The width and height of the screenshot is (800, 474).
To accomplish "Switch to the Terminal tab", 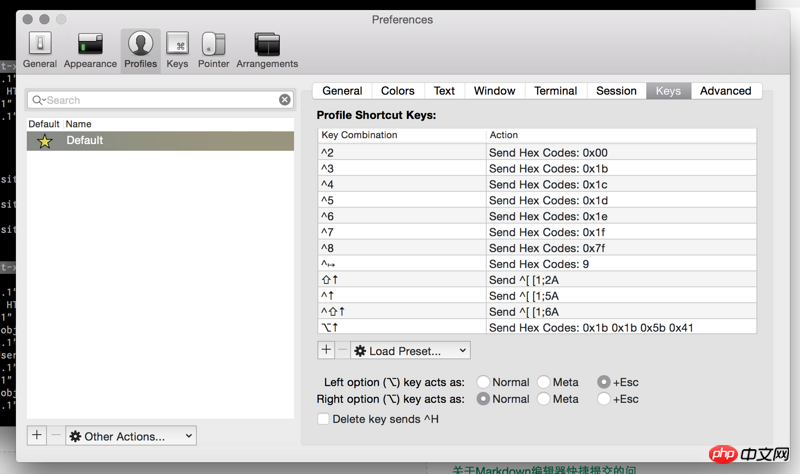I will click(555, 91).
